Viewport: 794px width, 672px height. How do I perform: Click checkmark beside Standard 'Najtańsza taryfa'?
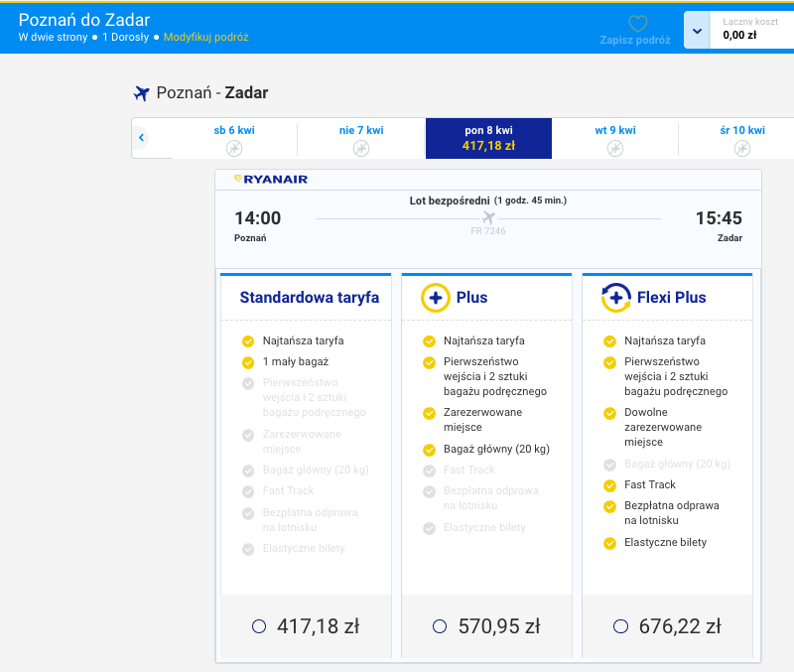coord(248,341)
